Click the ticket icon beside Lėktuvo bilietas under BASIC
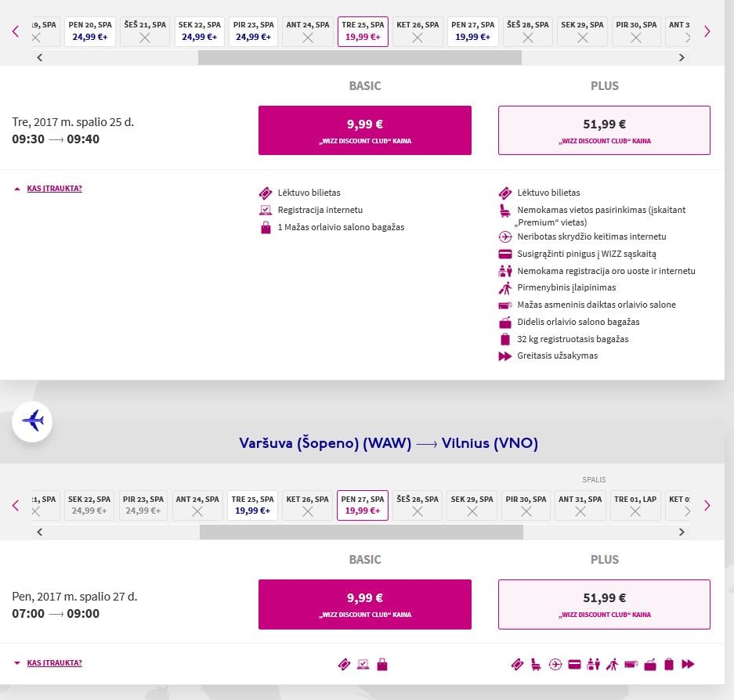Screen dimensions: 734x700 [266, 193]
